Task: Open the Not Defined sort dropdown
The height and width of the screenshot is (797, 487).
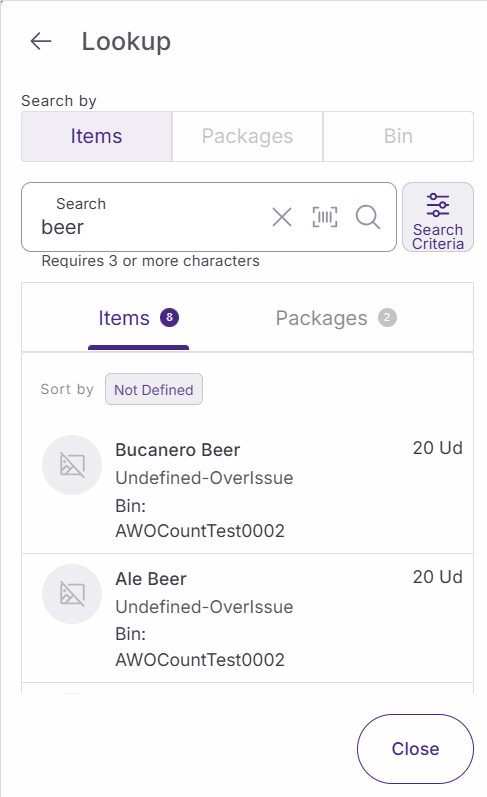Action: click(154, 389)
